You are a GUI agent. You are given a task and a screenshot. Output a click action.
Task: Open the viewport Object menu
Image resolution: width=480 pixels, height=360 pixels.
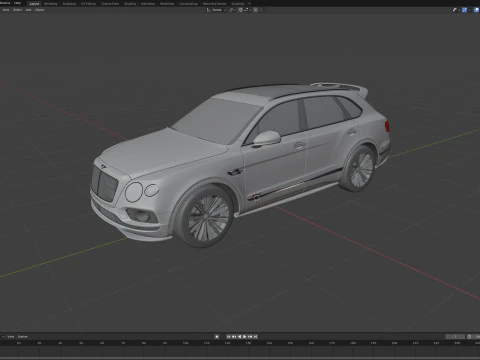40,10
